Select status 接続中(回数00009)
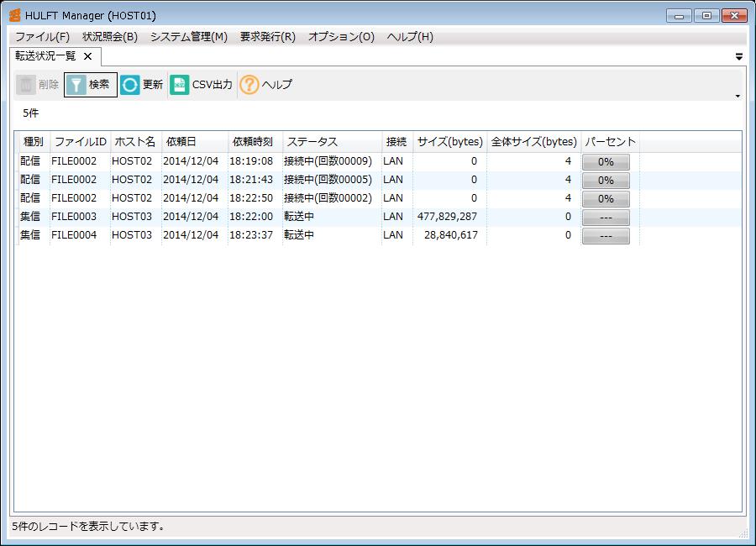Screen dimensions: 756x546 [328, 161]
